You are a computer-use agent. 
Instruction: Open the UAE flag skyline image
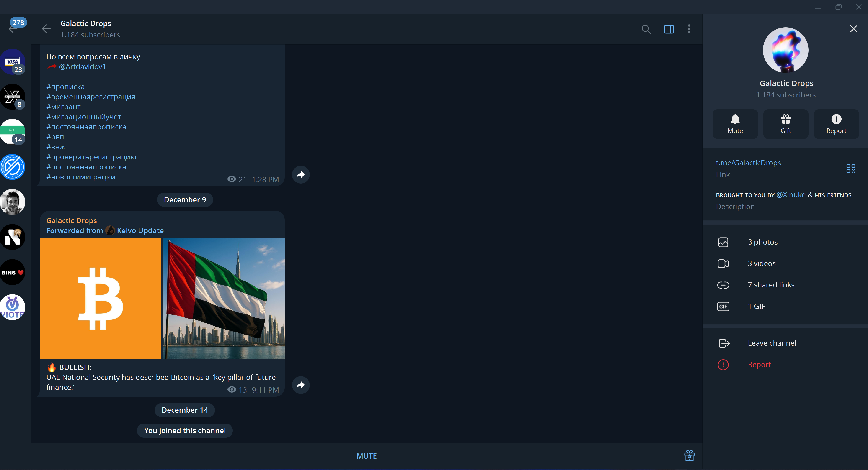coord(224,299)
